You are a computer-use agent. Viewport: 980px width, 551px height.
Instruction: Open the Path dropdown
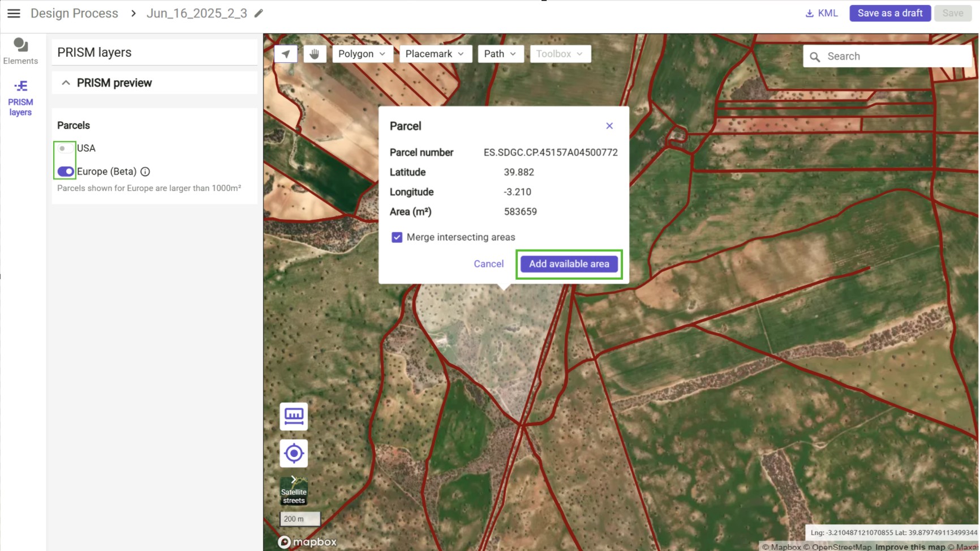tap(501, 54)
